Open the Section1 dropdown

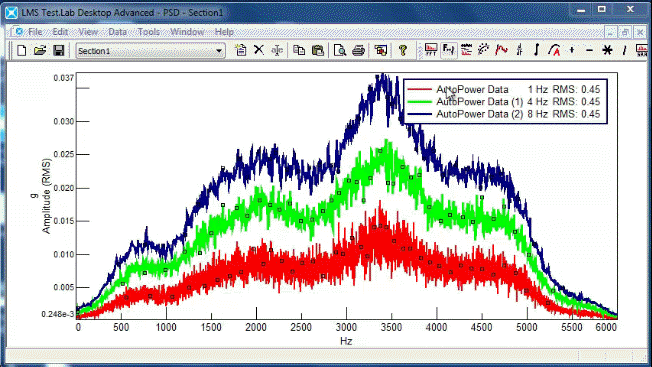point(151,51)
